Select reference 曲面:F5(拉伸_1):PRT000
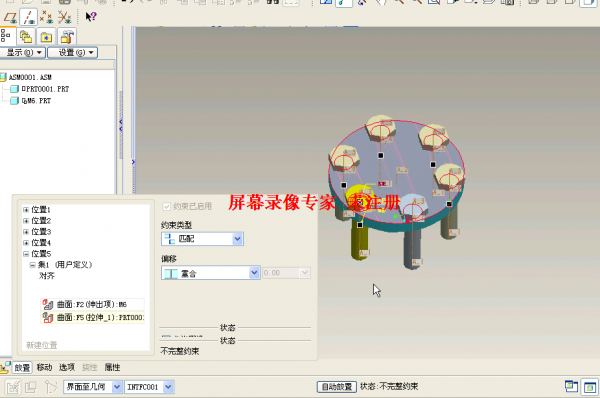The width and height of the screenshot is (600, 398). click(92, 317)
